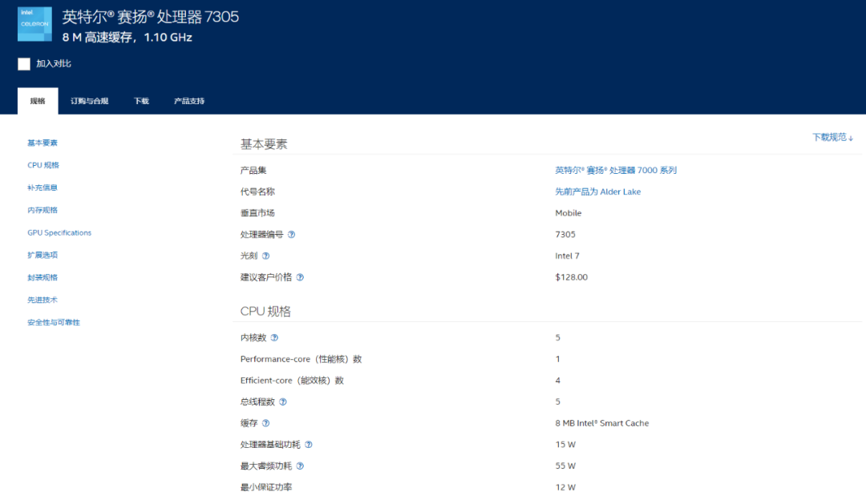Screen dimensions: 866x504
Task: Select the 规格 tab
Action: (38, 101)
